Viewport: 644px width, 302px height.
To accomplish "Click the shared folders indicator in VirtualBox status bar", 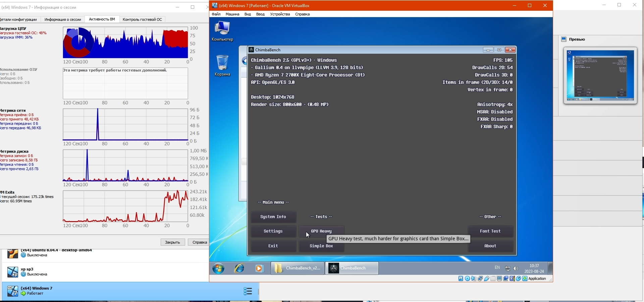I will [493, 279].
